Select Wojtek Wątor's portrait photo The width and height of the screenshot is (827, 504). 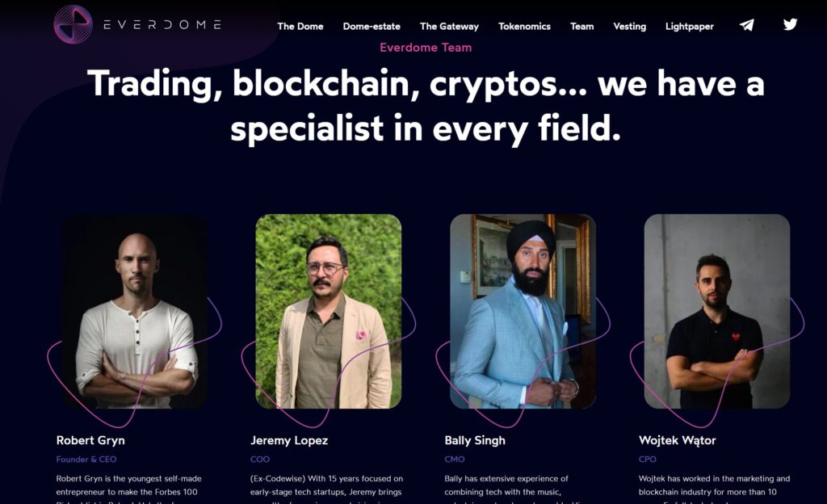coord(717,311)
